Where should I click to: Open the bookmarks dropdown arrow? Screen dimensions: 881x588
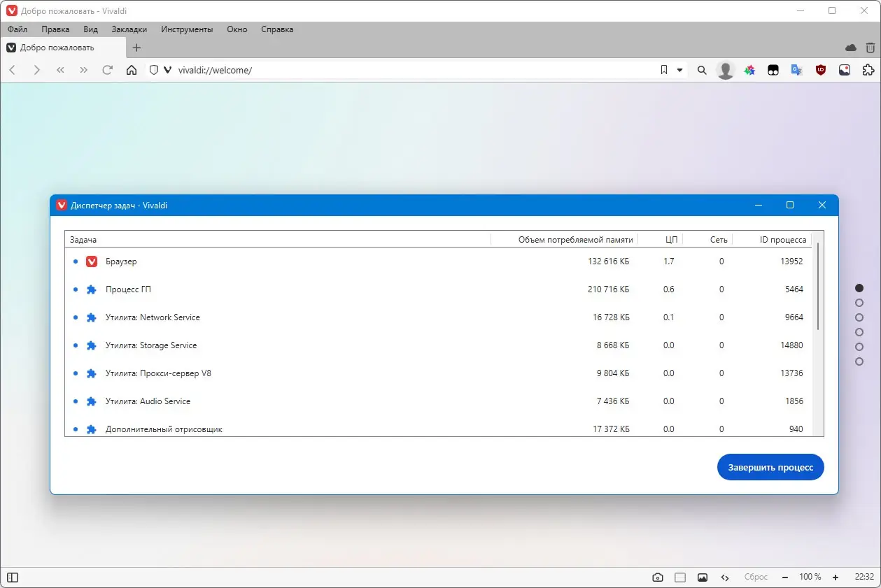point(679,70)
